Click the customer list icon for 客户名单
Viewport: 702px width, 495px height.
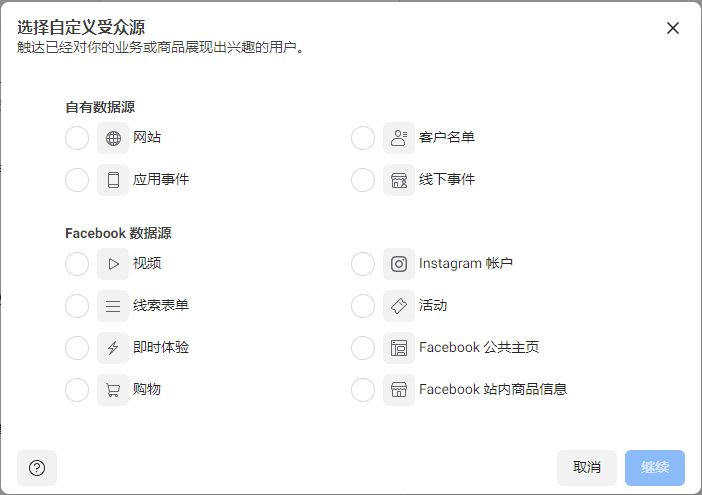point(399,138)
